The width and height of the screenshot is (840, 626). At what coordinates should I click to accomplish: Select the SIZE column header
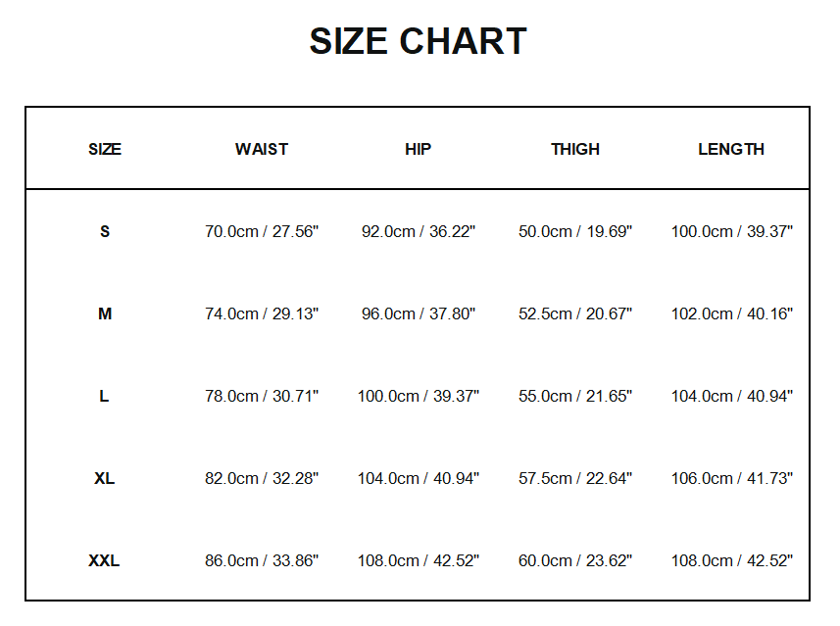(x=105, y=150)
